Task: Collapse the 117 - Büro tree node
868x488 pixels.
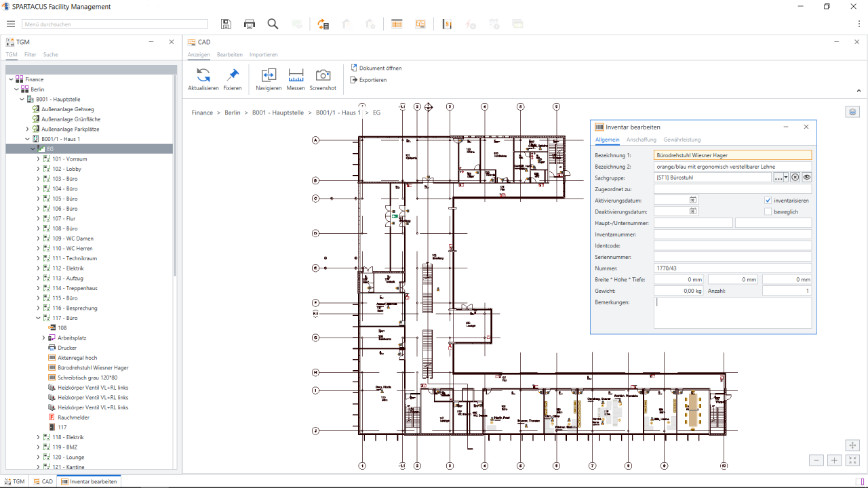Action: (39, 318)
